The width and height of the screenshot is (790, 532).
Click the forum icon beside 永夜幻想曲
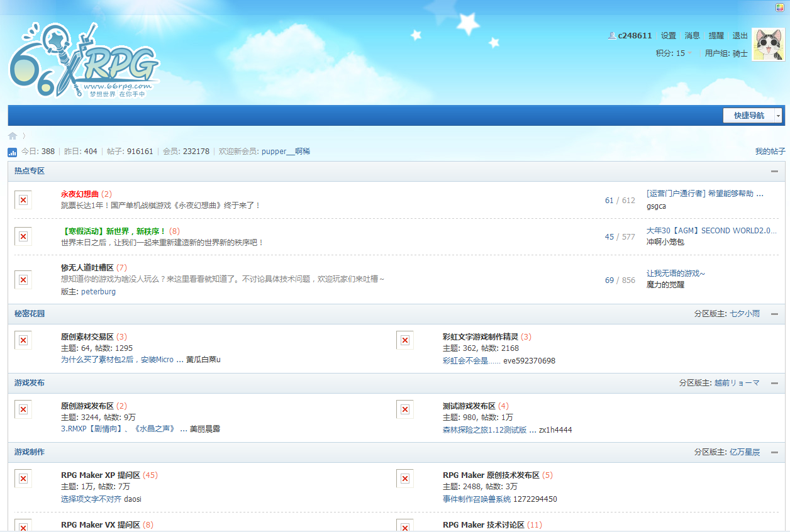(23, 200)
